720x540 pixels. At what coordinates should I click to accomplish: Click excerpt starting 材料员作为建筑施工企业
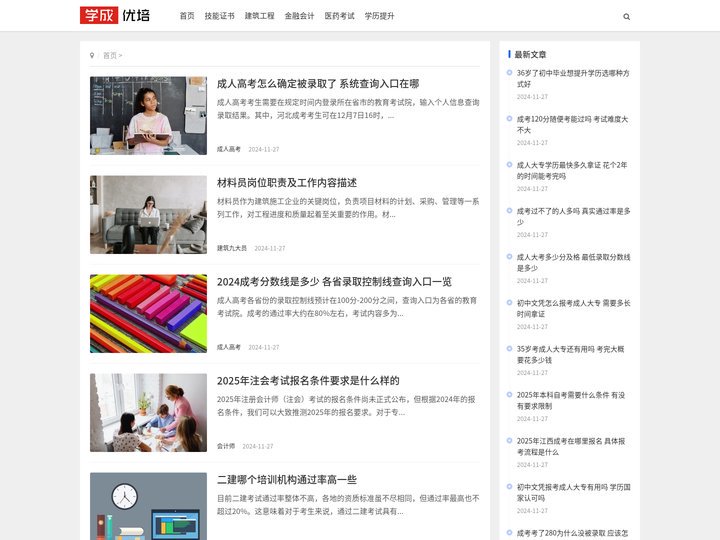348,208
